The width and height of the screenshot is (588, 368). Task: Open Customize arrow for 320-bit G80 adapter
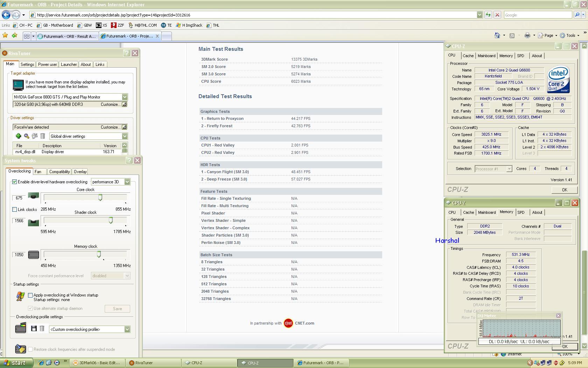(124, 104)
